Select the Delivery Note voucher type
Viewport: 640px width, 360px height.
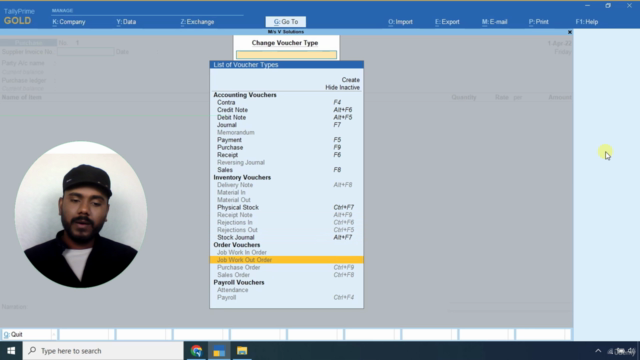(286, 185)
